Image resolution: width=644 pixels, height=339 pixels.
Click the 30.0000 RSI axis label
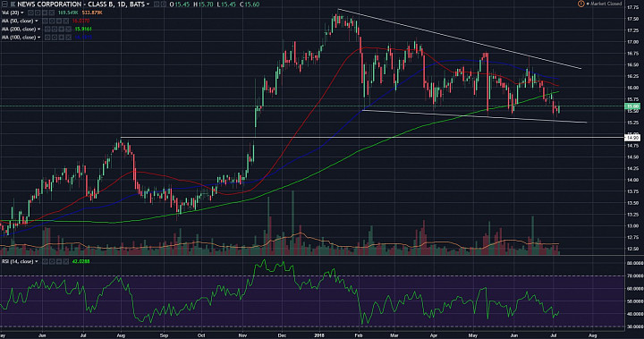[634, 326]
